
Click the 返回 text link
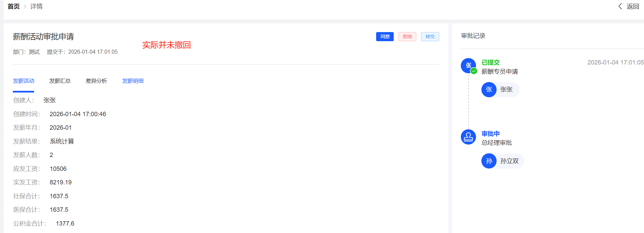point(633,6)
